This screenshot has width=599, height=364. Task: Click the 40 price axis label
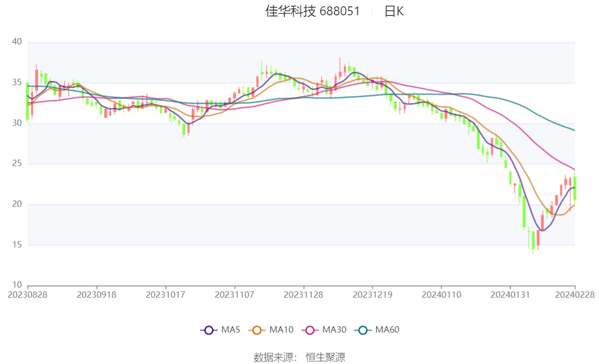point(17,42)
